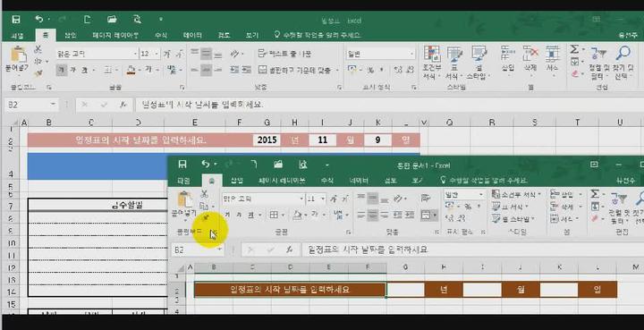Viewport: 644px width, 330px height.
Task: Open Formulas (수식) tab in back window
Action: click(x=161, y=36)
